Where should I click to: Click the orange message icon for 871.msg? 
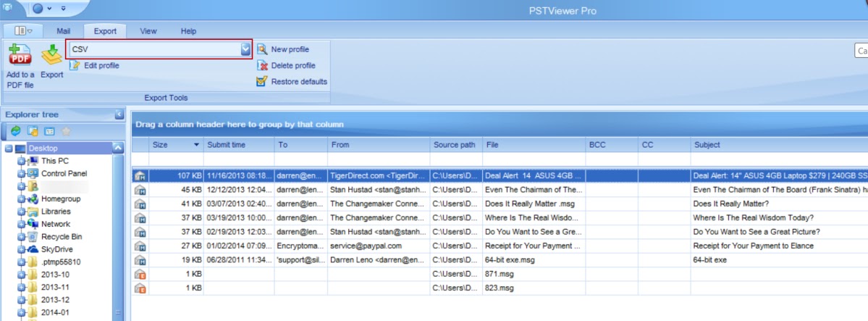(x=140, y=274)
